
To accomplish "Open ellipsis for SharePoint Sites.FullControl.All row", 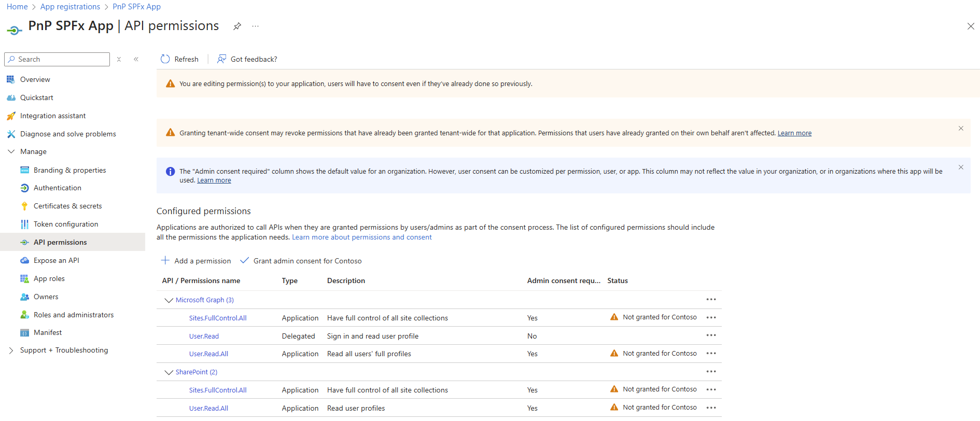I will (711, 390).
